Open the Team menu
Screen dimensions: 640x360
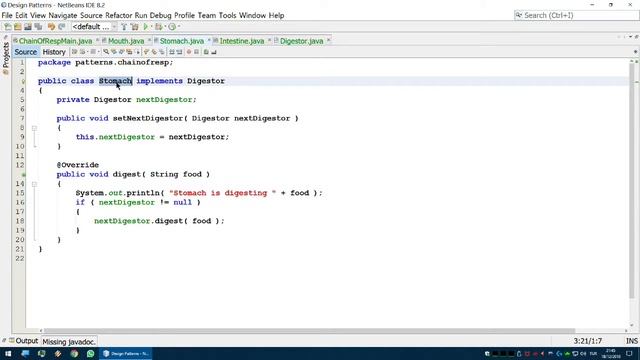pos(207,16)
